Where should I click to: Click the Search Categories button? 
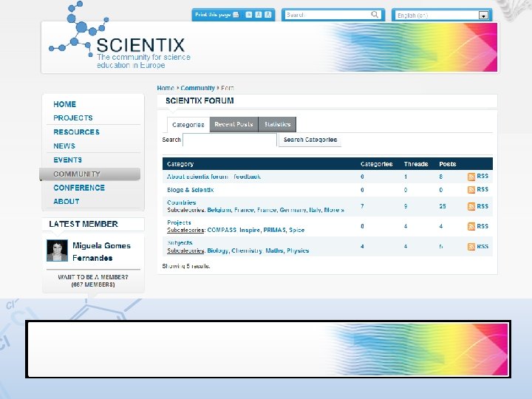click(x=310, y=140)
